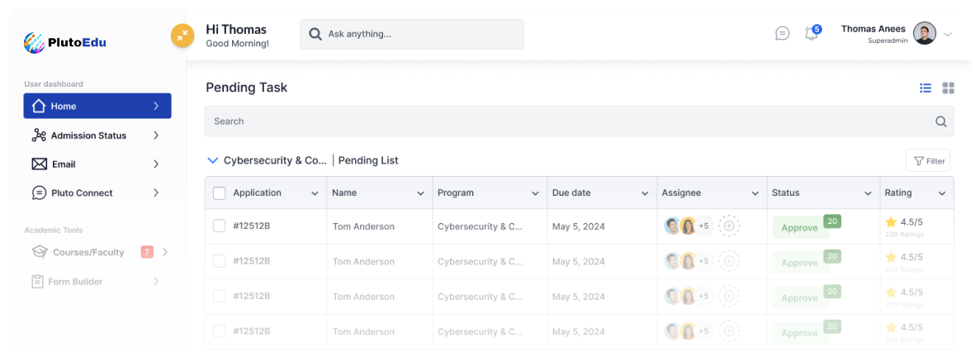Approve the first row application

click(799, 228)
